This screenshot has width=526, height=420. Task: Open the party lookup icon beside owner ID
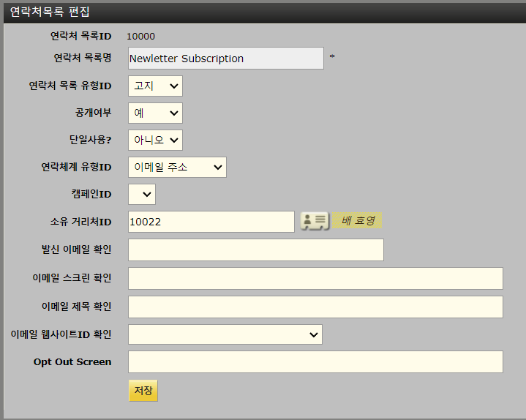click(x=314, y=221)
